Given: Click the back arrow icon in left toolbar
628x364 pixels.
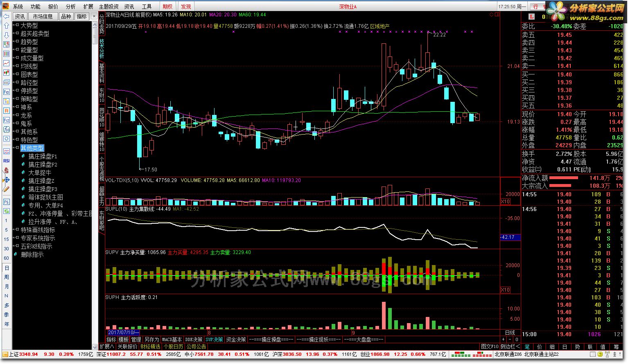Looking at the screenshot, I should 6,16.
